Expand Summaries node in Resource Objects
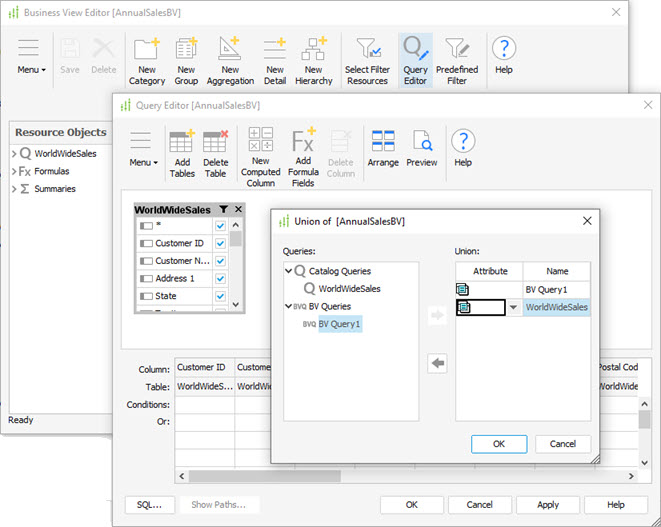The height and width of the screenshot is (527, 661). point(14,189)
